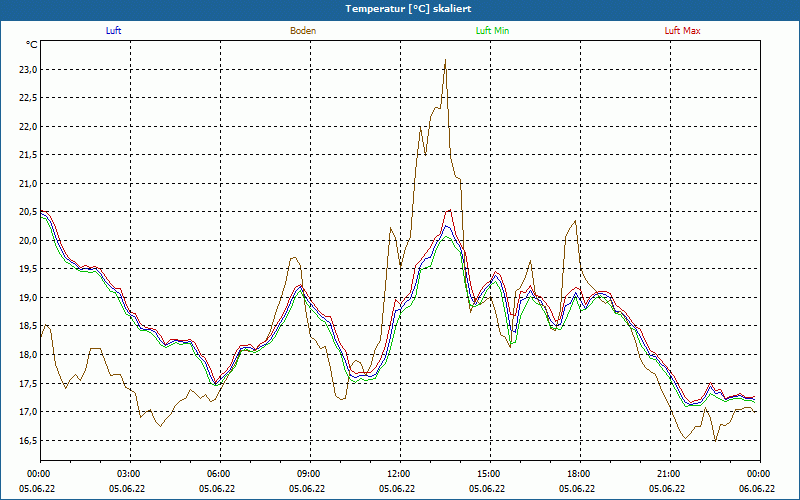Click the 17,0 y-axis value
Image resolution: width=800 pixels, height=500 pixels.
29,412
